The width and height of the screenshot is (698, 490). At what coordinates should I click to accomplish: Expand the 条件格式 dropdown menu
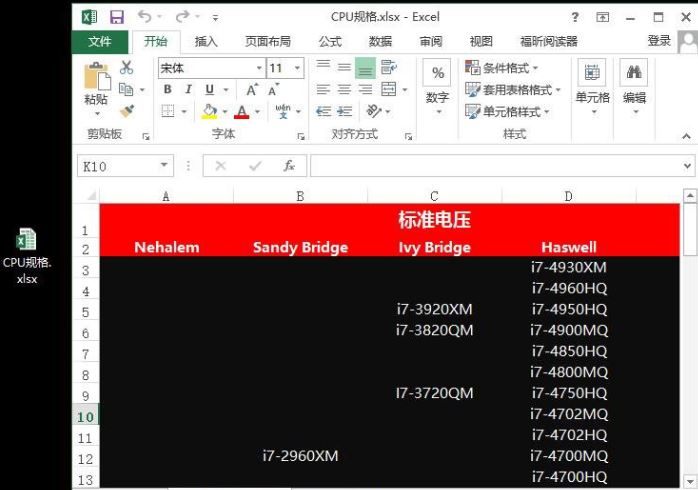point(502,68)
